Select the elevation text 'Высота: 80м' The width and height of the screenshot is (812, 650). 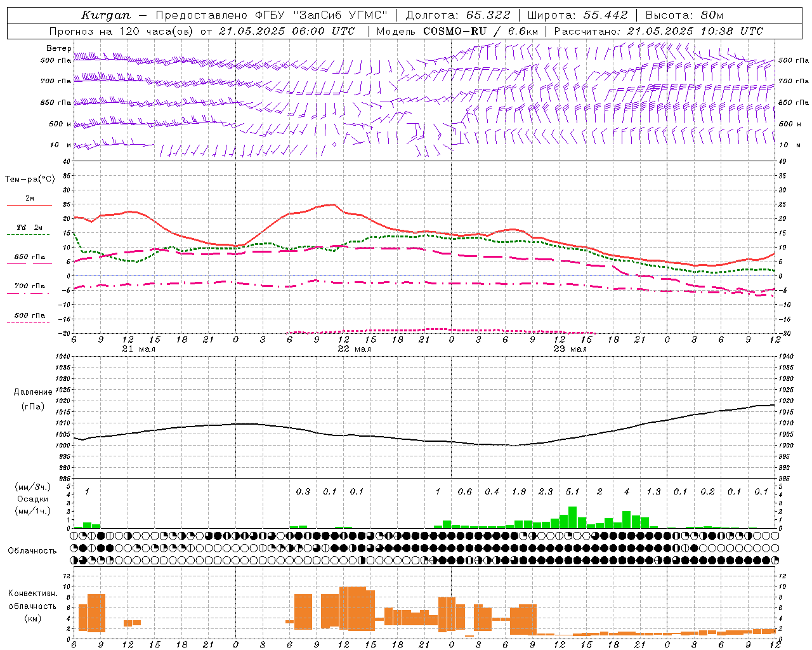pos(684,15)
